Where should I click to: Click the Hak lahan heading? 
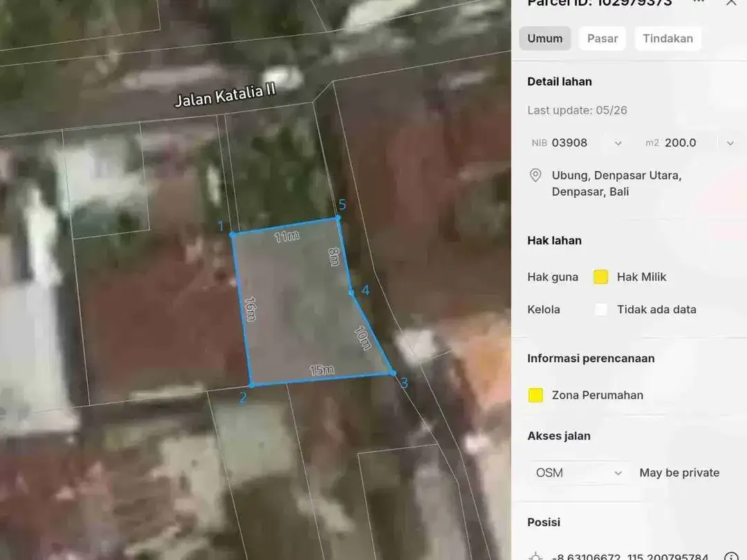click(555, 241)
